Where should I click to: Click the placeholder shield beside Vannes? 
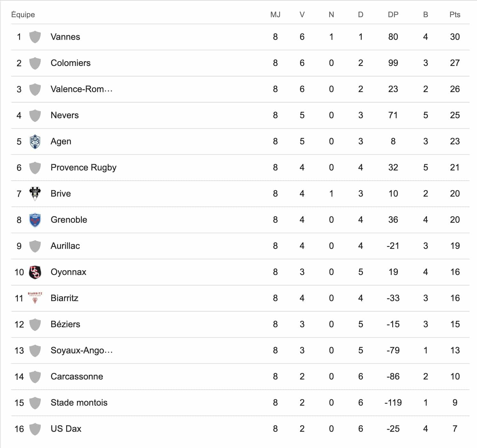pyautogui.click(x=35, y=37)
